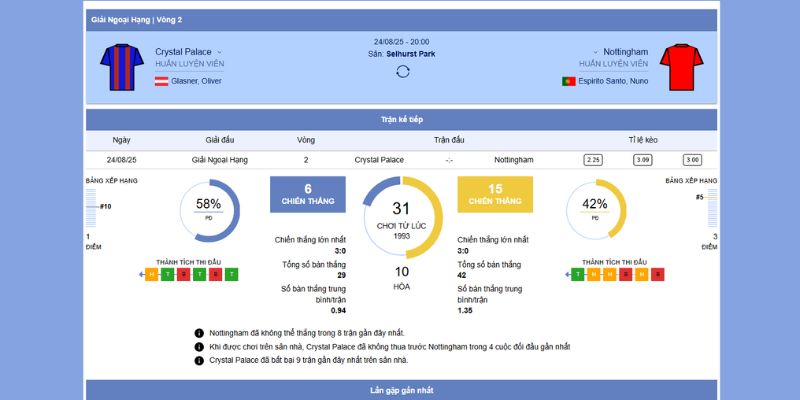Click the blue 6 Chiến Thắng box
Viewport: 800px width, 400px height.
coord(308,194)
